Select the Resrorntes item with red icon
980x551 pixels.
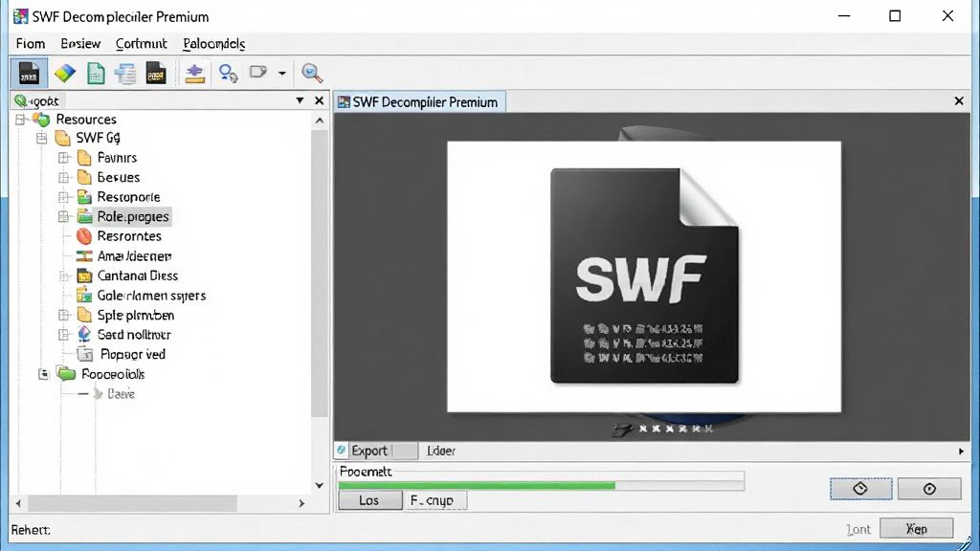pyautogui.click(x=129, y=236)
